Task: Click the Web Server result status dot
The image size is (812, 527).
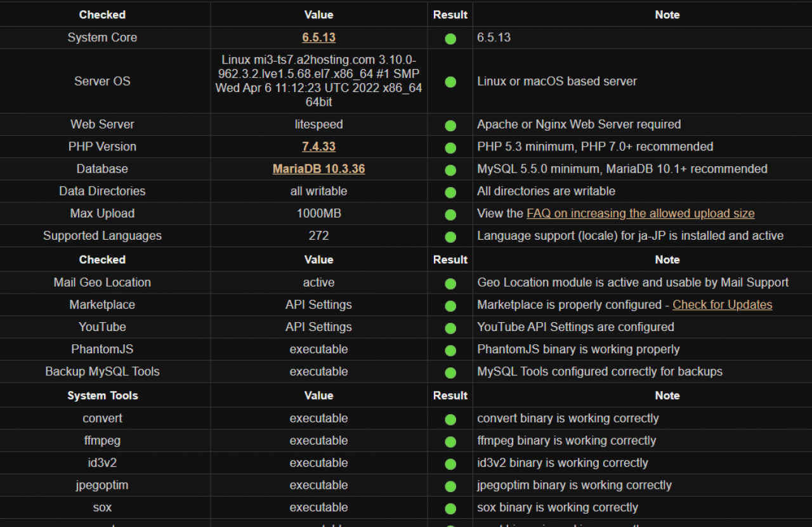Action: point(450,125)
